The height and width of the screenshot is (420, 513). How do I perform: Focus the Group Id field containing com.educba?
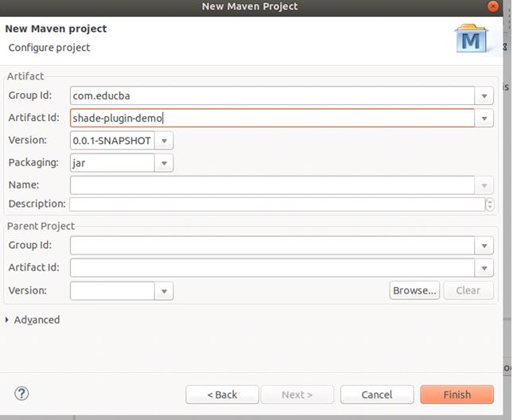(272, 95)
